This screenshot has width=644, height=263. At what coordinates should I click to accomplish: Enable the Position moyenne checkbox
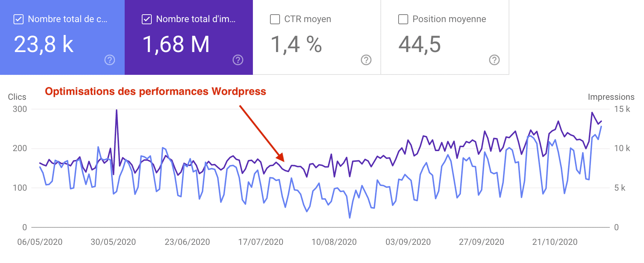[x=403, y=19]
